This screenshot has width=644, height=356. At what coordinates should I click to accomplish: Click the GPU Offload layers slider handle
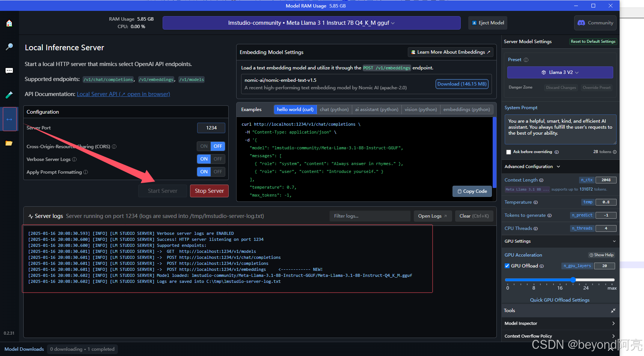click(573, 280)
